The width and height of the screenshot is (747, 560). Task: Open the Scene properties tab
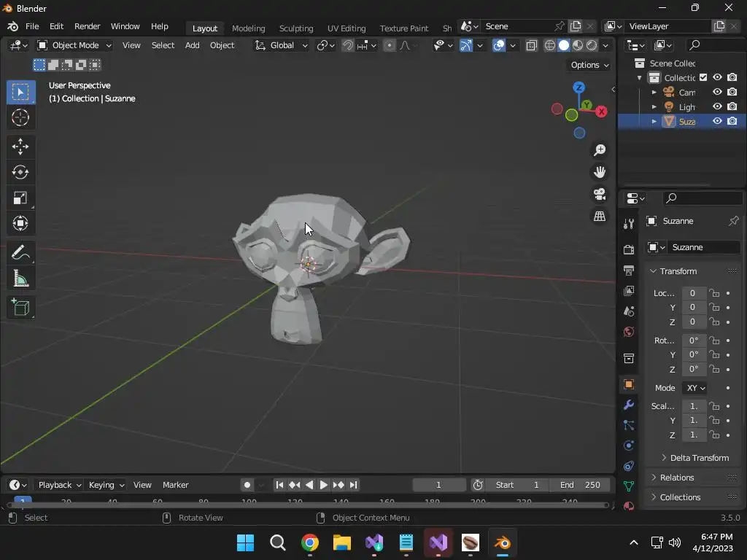tap(629, 311)
